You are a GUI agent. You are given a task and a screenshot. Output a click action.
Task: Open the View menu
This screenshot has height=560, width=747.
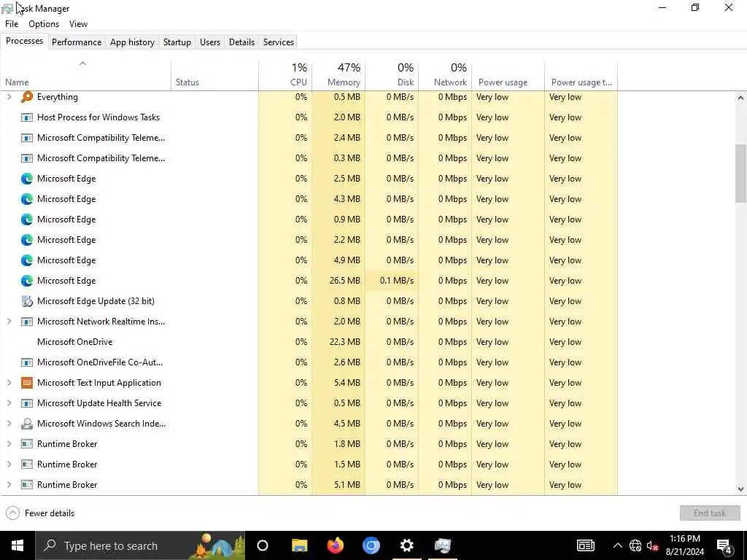point(78,24)
